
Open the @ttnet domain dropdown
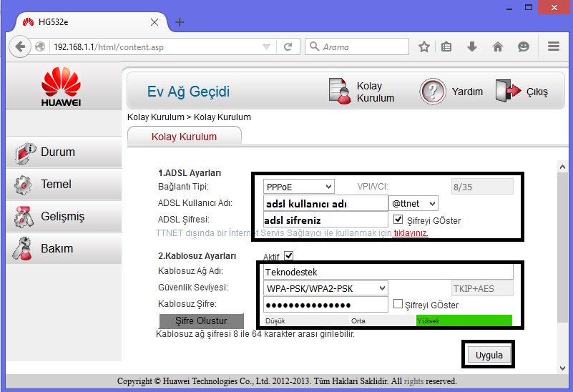(413, 203)
